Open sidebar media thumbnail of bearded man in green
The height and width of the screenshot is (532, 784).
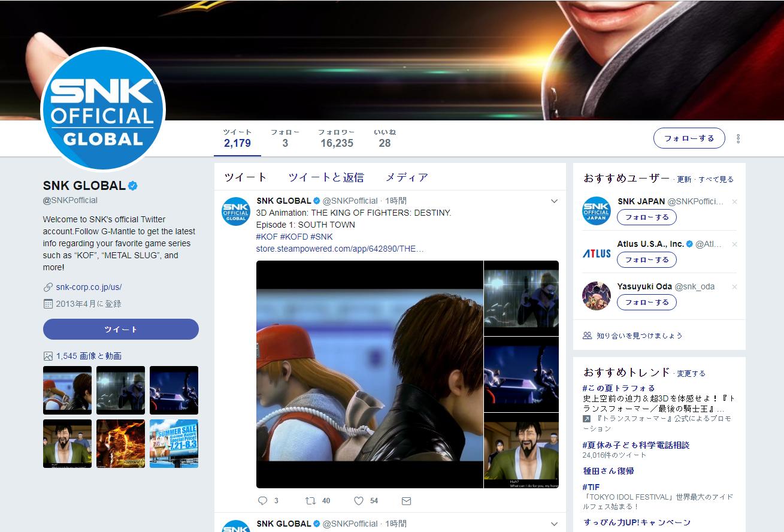click(68, 443)
